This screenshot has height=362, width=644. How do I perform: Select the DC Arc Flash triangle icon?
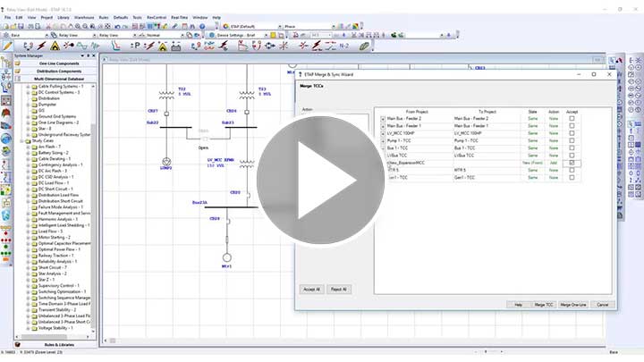(x=163, y=46)
